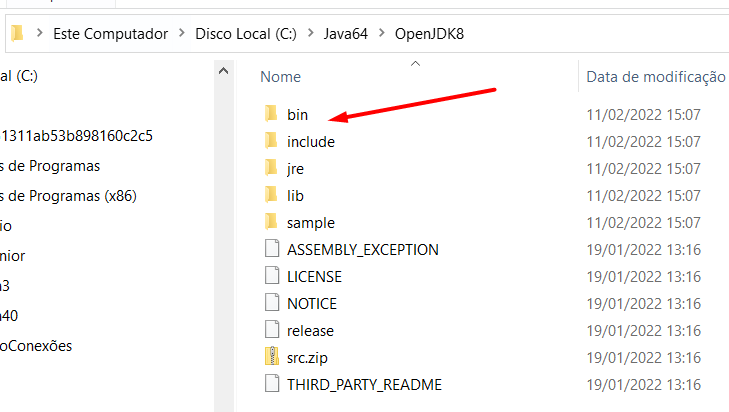Click the bin modification date 11/02/2022 15:07
This screenshot has width=729, height=412.
pyautogui.click(x=643, y=114)
